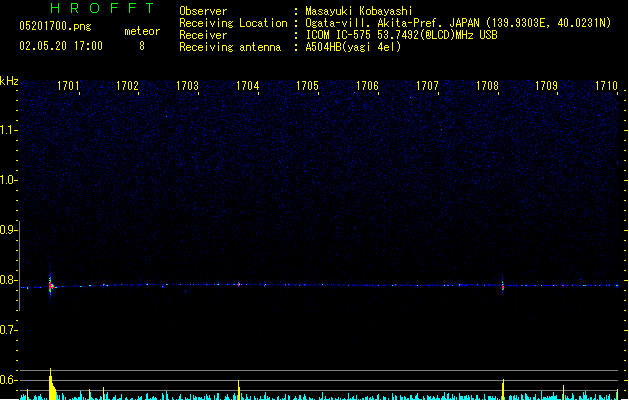Click the HROFFT title text
This screenshot has width=629, height=400.
pos(102,8)
